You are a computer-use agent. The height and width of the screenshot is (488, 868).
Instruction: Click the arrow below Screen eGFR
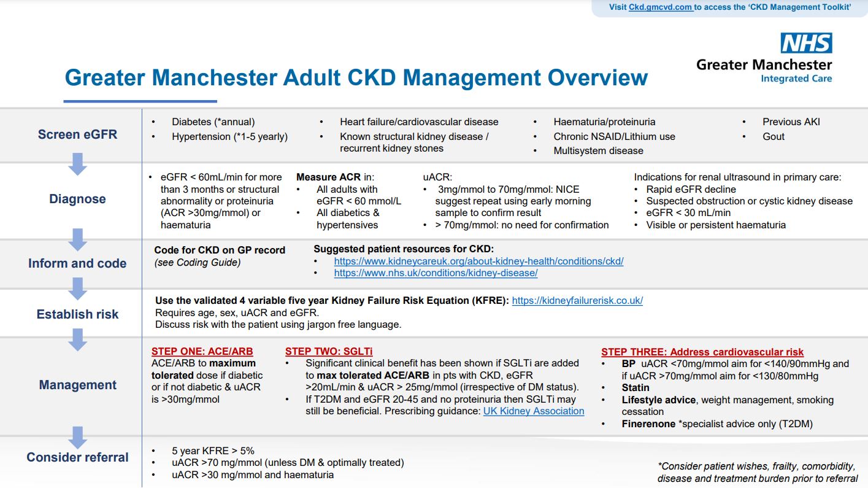[77, 164]
